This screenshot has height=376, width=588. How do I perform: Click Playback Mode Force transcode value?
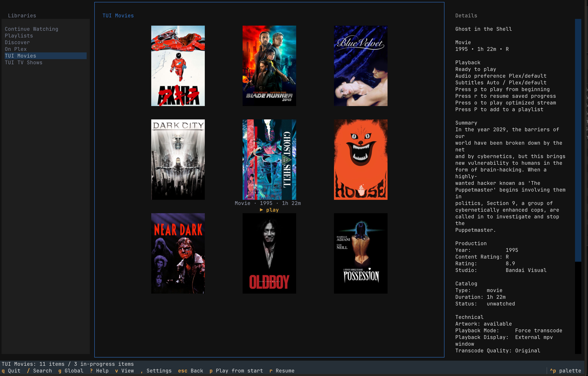pyautogui.click(x=539, y=330)
